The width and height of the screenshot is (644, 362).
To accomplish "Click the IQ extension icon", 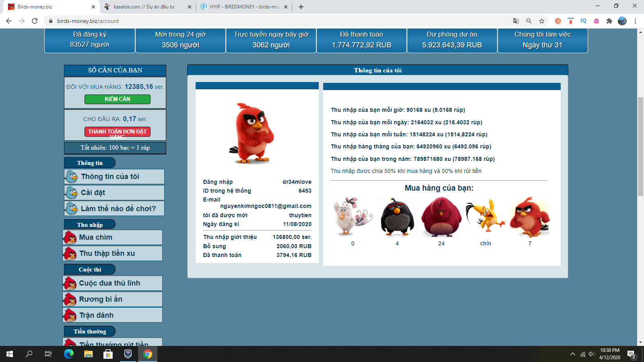I will (x=584, y=21).
